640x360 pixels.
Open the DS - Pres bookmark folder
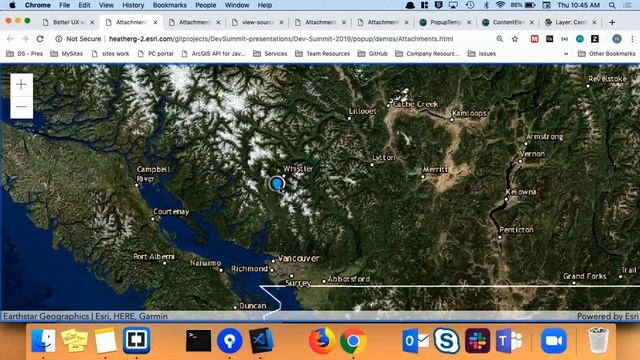(24, 53)
